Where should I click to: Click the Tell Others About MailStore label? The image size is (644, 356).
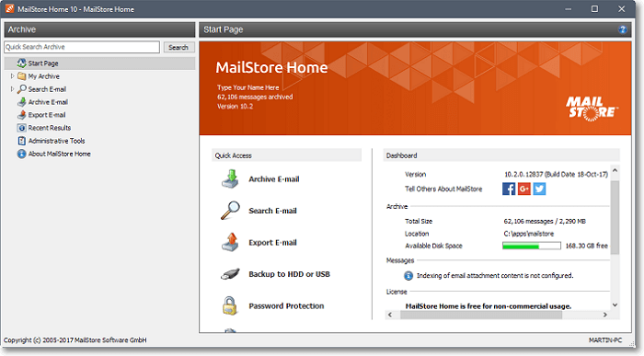click(443, 189)
